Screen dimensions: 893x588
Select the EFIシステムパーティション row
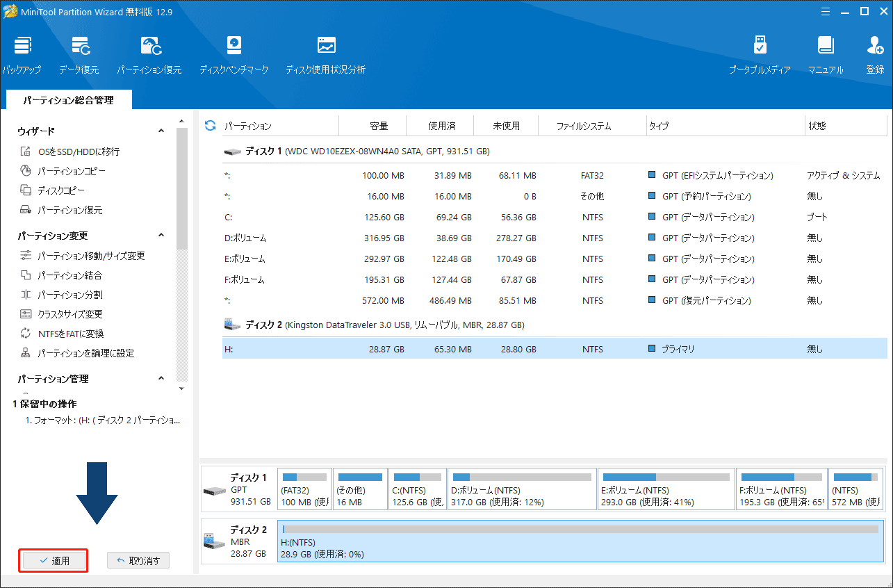[555, 175]
